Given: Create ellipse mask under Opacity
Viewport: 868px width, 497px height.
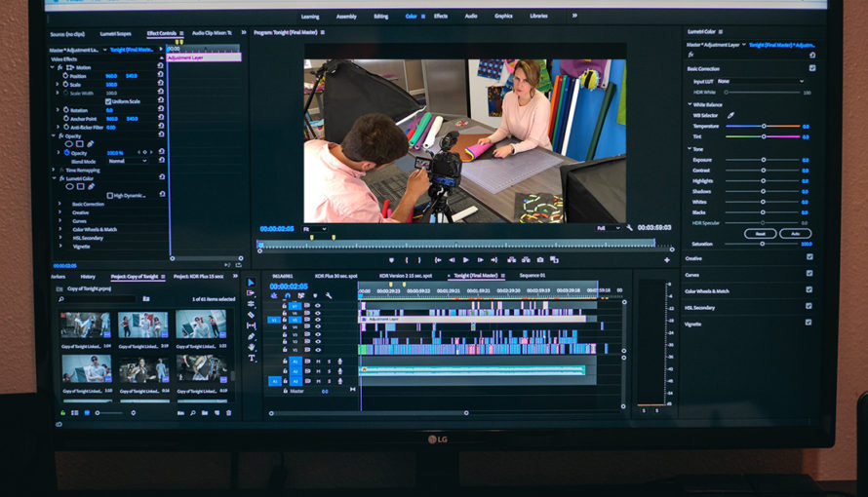Looking at the screenshot, I should click(69, 143).
